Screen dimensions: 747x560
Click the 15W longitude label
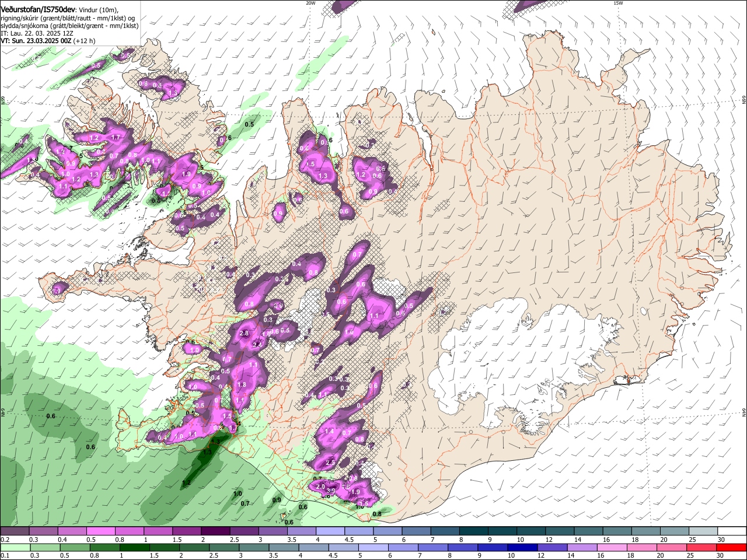[x=618, y=3]
